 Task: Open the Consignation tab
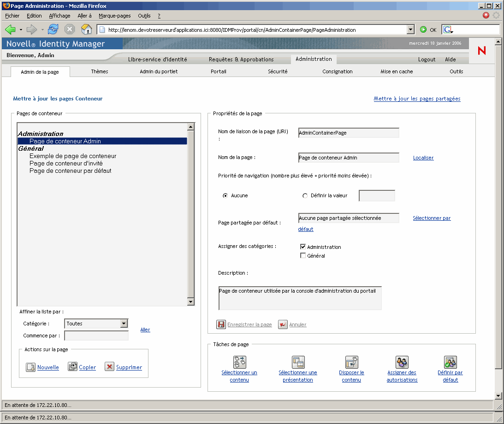(338, 71)
